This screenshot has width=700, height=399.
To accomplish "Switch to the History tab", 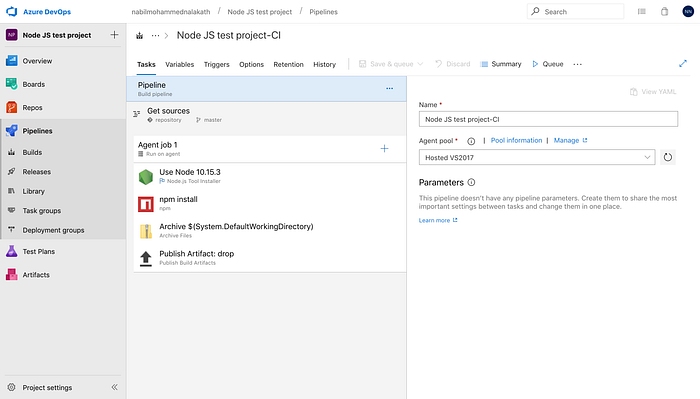I will (325, 64).
